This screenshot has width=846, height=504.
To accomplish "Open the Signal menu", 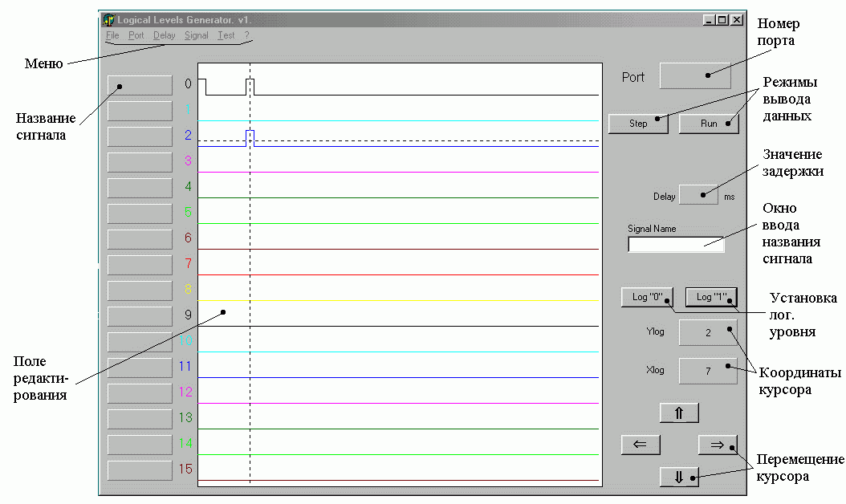I will click(x=196, y=36).
